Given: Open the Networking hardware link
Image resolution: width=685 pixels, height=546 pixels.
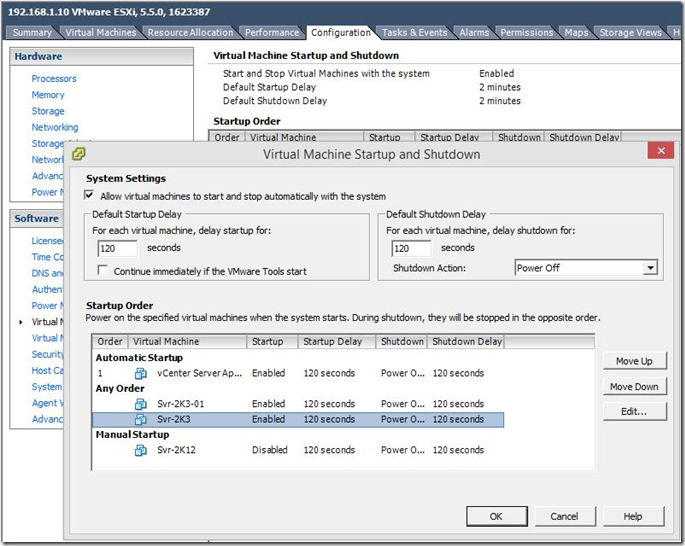Looking at the screenshot, I should point(55,128).
